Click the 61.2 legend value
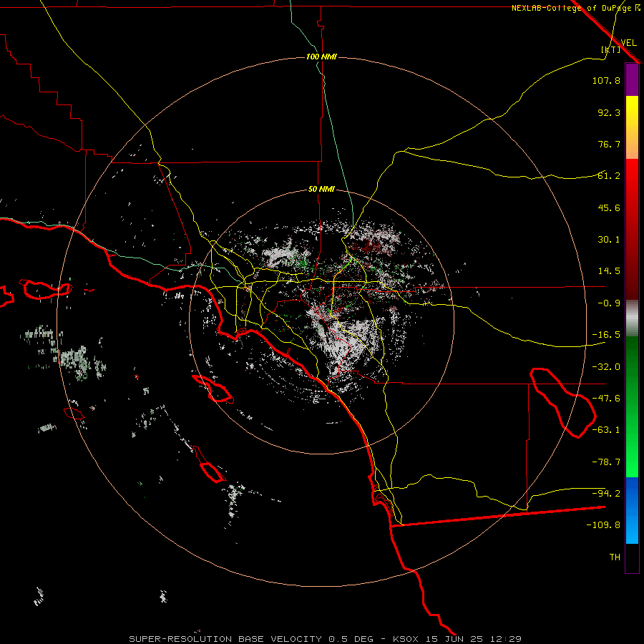Viewport: 644px width, 644px height. coord(609,176)
